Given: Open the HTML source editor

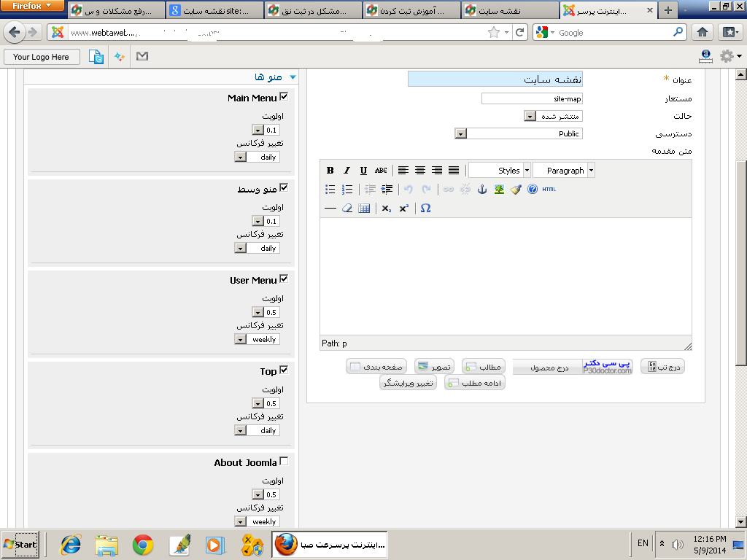Looking at the screenshot, I should 549,190.
